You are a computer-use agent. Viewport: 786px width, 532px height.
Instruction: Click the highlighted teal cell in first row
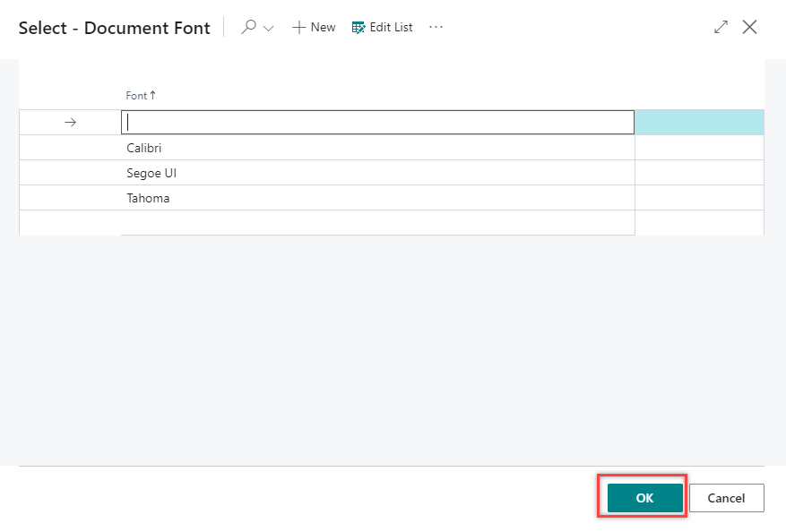click(x=699, y=123)
